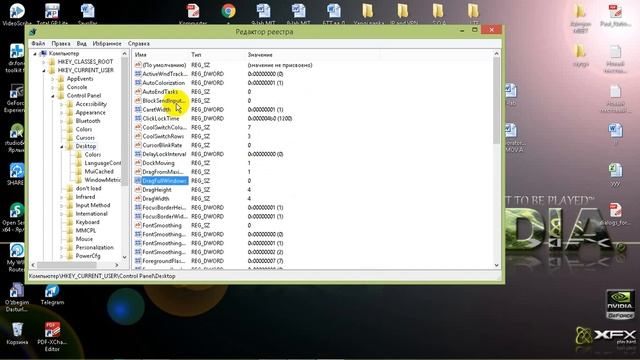The width and height of the screenshot is (640, 360).
Task: Select the FocusBorderHei... value name
Action: tap(164, 207)
